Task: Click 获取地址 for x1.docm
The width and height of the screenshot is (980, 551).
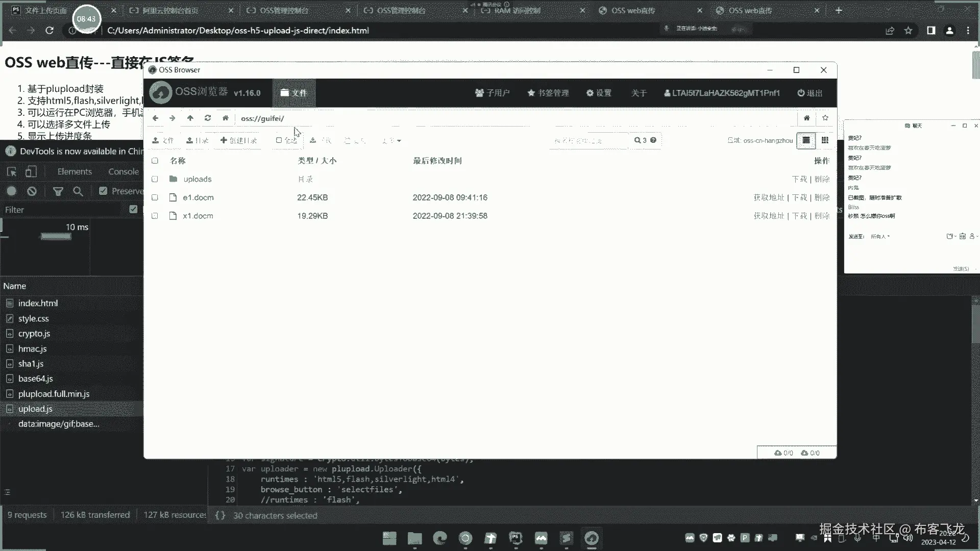Action: [x=769, y=216]
